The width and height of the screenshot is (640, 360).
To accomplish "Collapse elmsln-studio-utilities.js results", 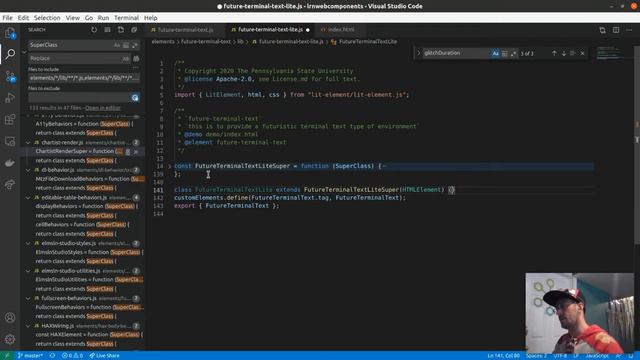I will (28, 271).
